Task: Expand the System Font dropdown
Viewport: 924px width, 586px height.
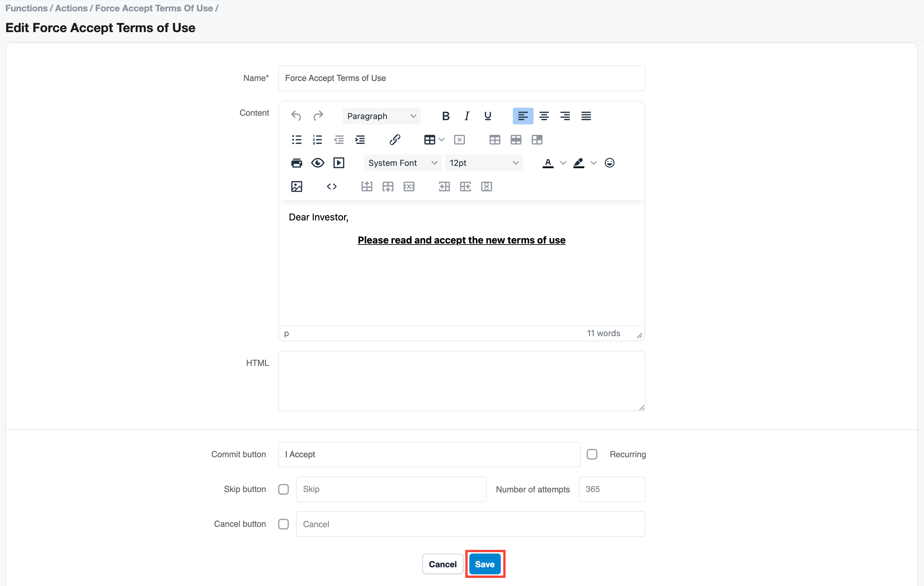Action: tap(402, 163)
